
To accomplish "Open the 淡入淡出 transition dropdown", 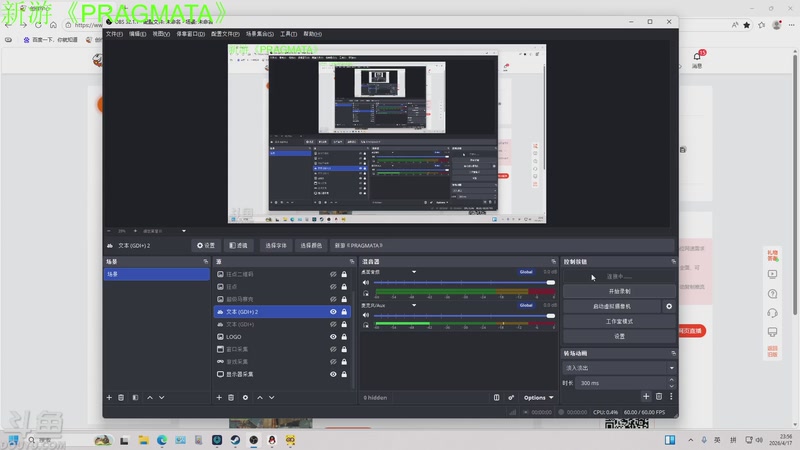I will [619, 368].
